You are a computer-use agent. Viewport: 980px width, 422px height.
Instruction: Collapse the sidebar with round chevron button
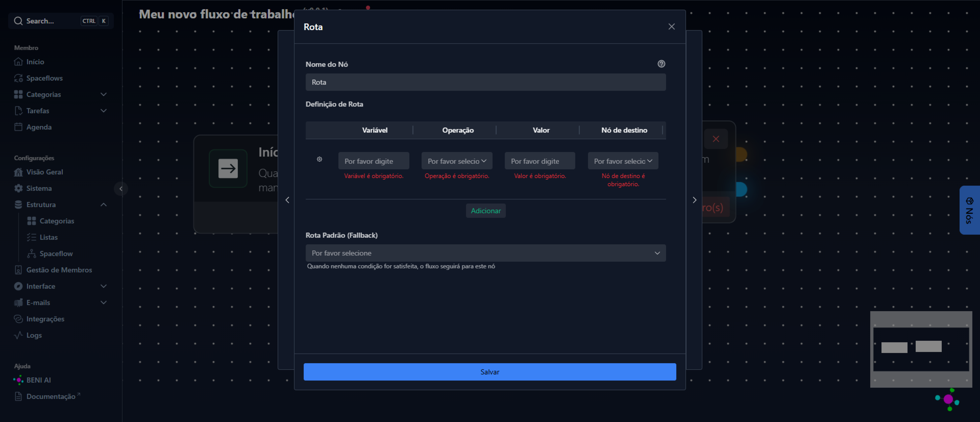coord(121,189)
